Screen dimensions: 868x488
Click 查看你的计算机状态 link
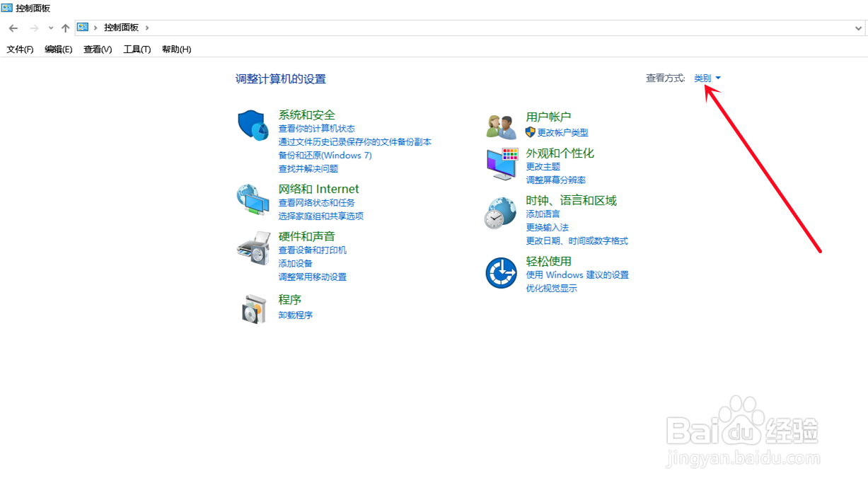pyautogui.click(x=317, y=129)
